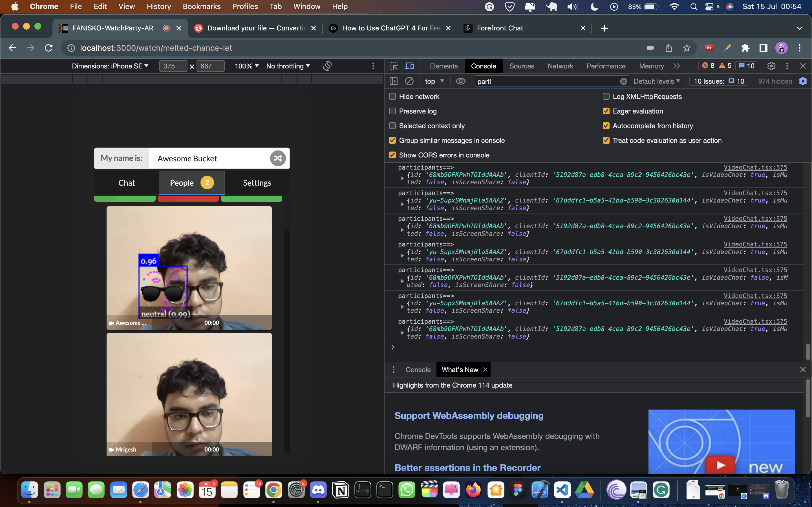Select the Chat tab in the app

(127, 183)
